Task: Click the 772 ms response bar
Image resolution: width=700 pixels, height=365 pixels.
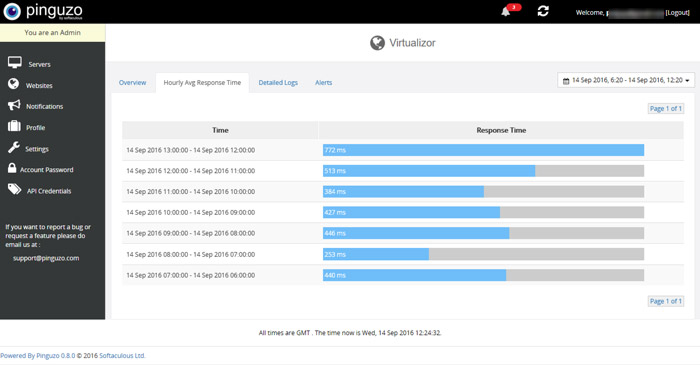Action: click(483, 150)
